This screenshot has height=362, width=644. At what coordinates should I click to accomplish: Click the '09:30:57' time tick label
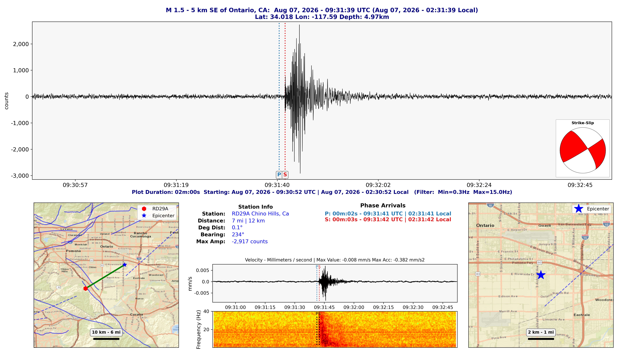[75, 185]
